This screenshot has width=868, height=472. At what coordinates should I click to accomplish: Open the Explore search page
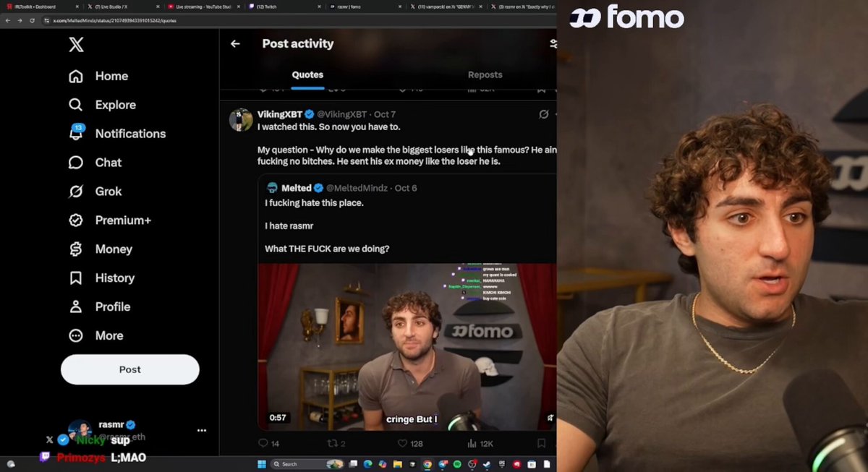click(x=102, y=105)
